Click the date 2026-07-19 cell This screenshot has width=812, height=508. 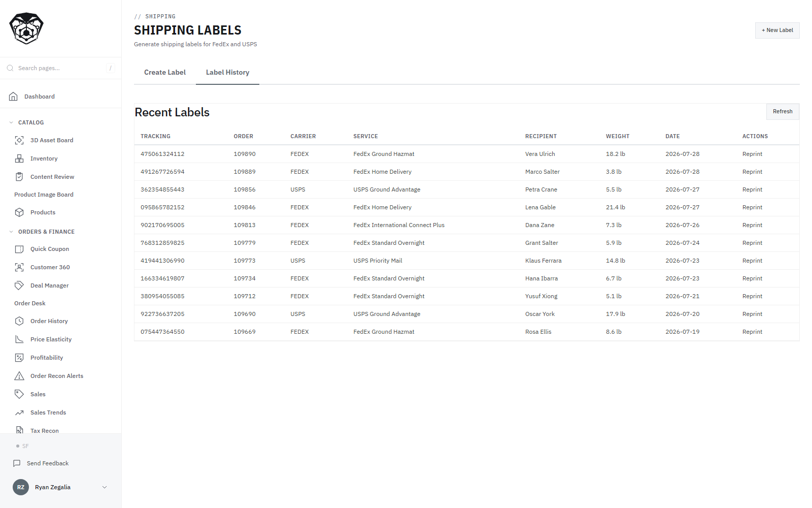click(x=683, y=332)
